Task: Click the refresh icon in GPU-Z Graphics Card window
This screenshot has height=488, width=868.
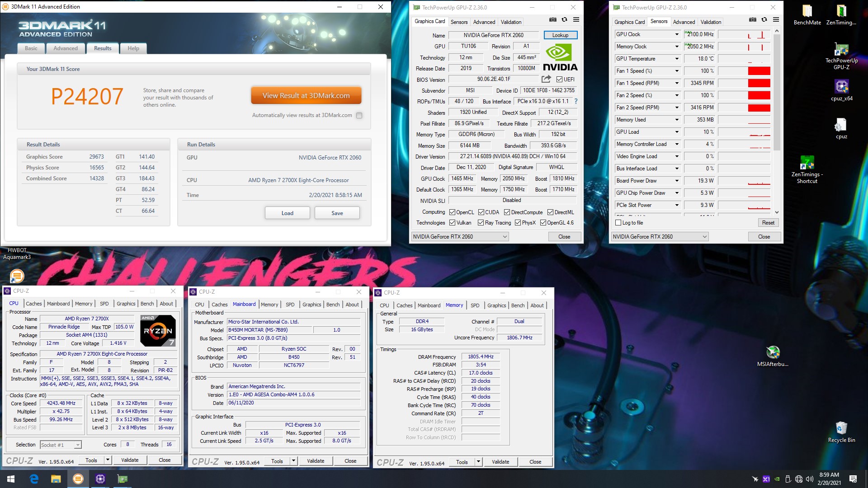Action: pyautogui.click(x=564, y=20)
